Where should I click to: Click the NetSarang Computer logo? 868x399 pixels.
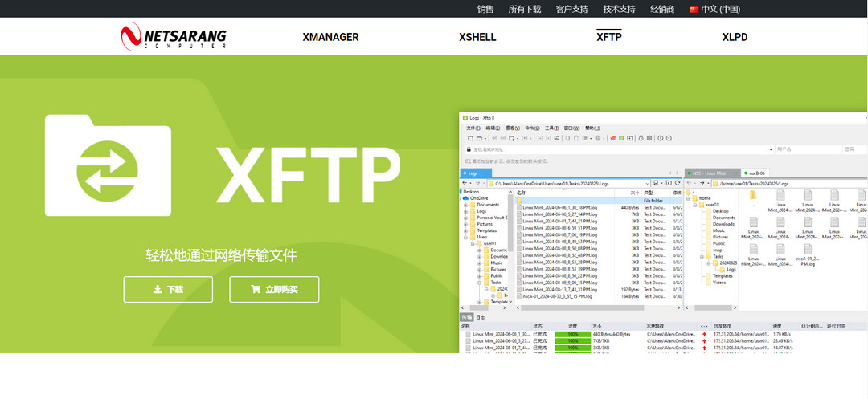click(x=173, y=37)
